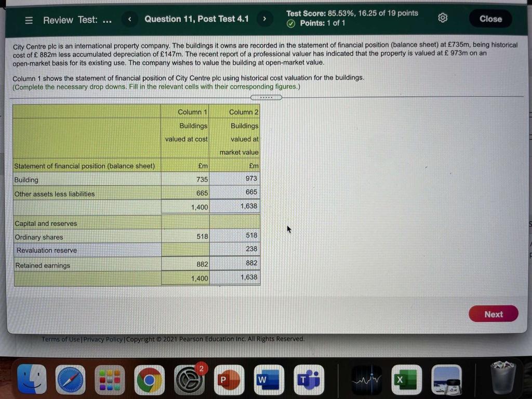Click 'Review Test: ...' header text
The width and height of the screenshot is (532, 399).
click(77, 20)
